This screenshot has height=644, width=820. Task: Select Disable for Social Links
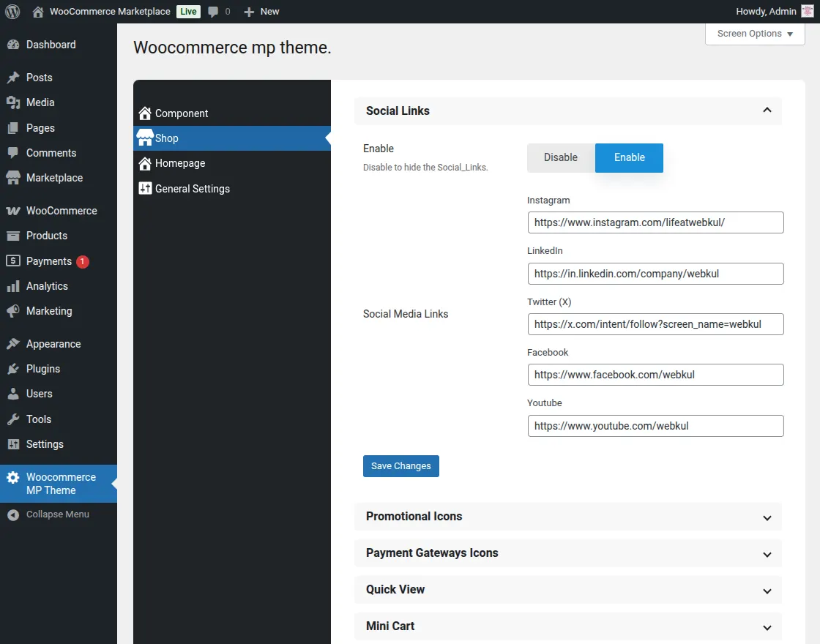click(x=561, y=158)
